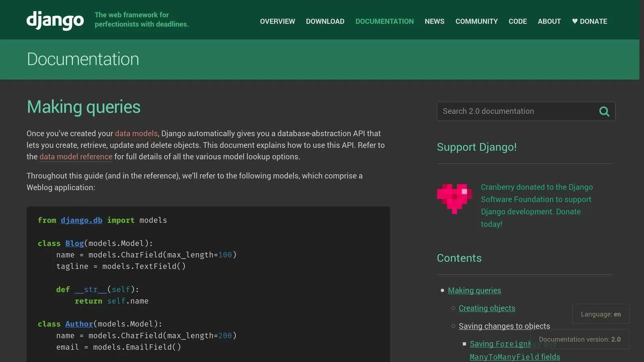Viewport: 644px width, 362px height.
Task: Jump to Saving changes to objects
Action: (504, 326)
